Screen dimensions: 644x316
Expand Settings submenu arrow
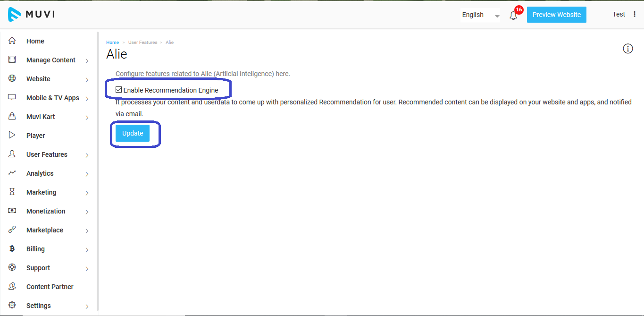click(x=87, y=306)
